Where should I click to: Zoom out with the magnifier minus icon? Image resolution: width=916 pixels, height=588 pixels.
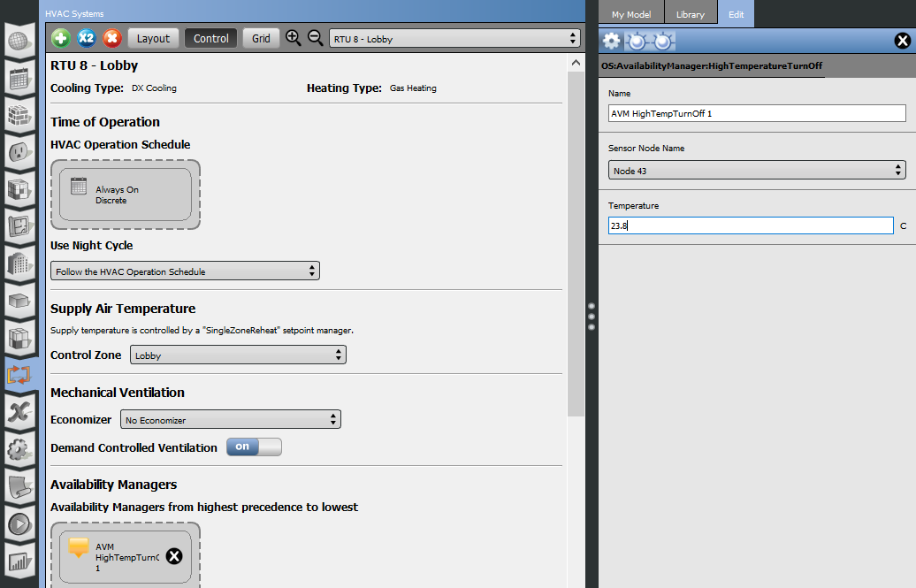point(316,38)
